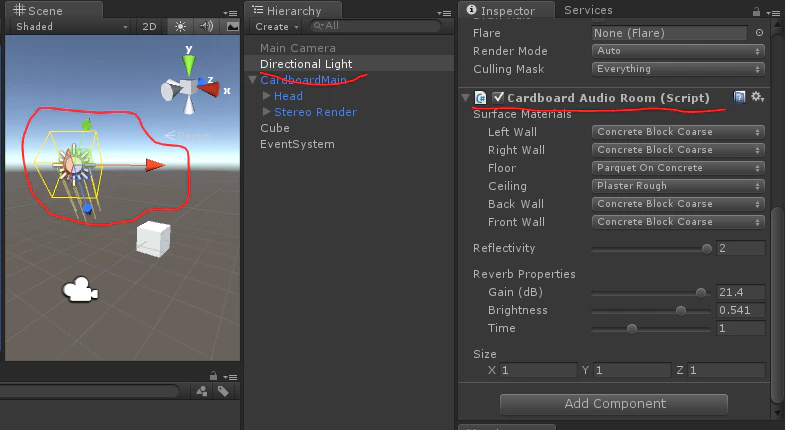Select Stereo Render in Hierarchy
The image size is (786, 430).
click(315, 112)
